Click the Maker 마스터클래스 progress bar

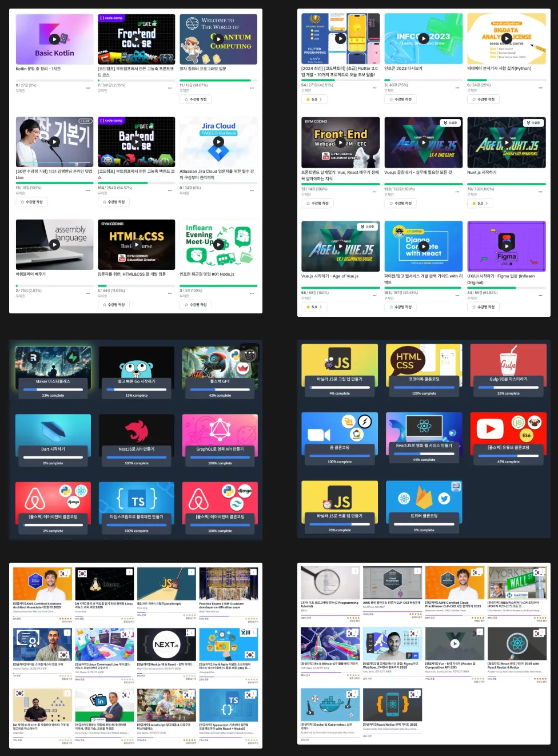53,389
